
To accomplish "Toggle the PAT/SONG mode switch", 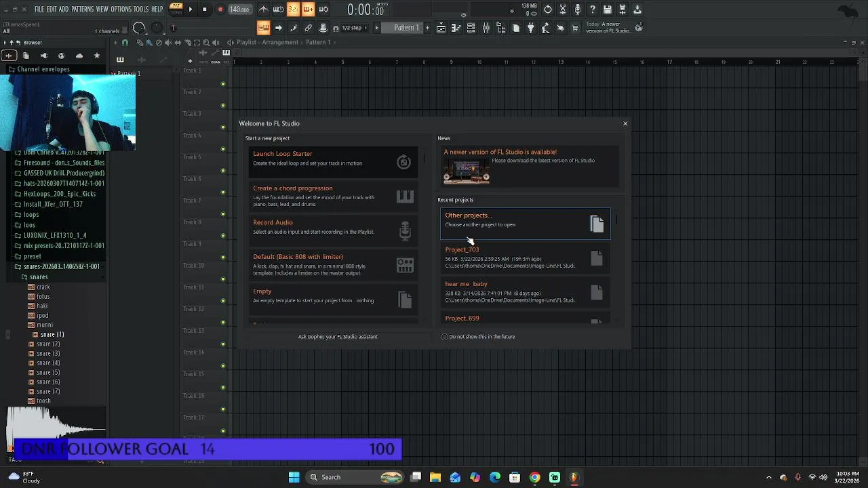I will pos(176,9).
